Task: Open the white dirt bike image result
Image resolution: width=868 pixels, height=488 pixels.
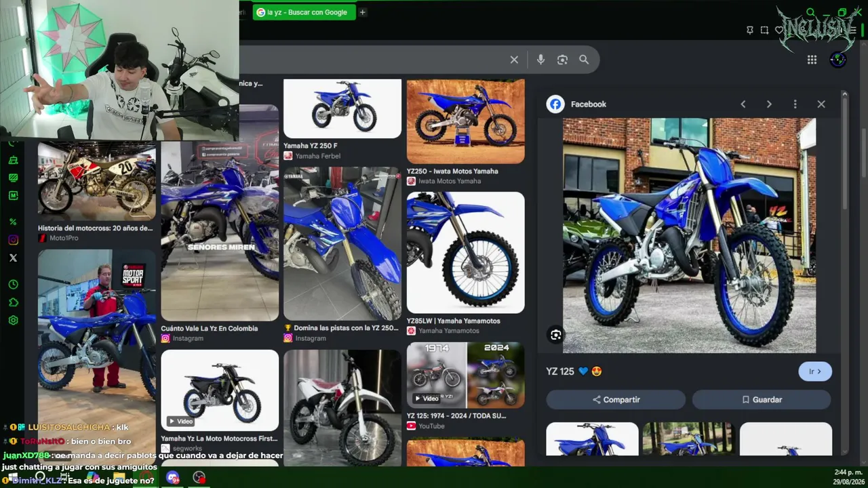Action: (342, 408)
